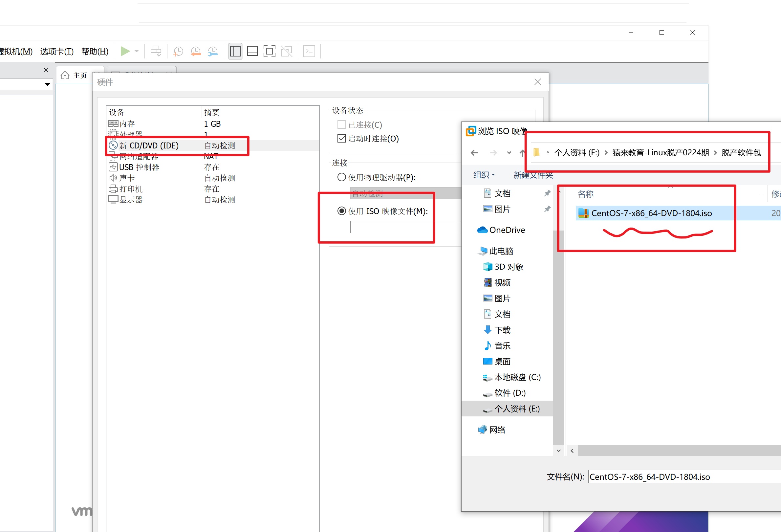Open 下载 folder in navigation pane
This screenshot has width=781, height=532.
tap(497, 330)
